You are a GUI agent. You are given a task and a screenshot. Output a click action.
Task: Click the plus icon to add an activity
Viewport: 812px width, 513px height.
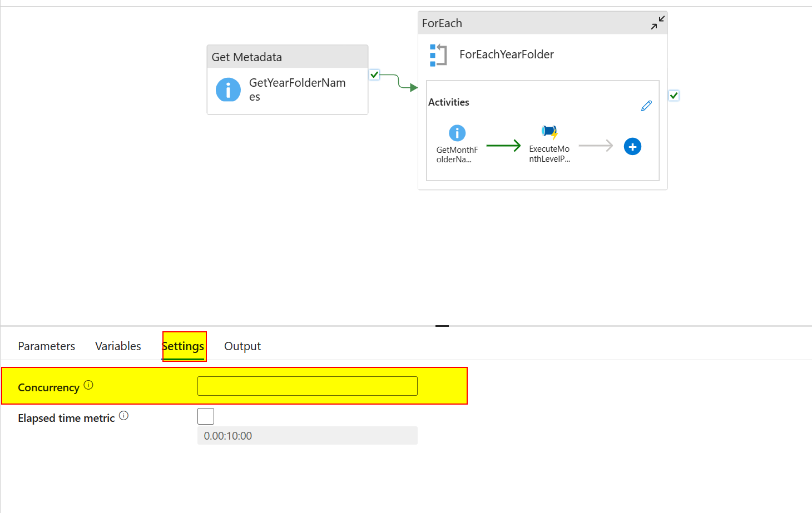(632, 146)
